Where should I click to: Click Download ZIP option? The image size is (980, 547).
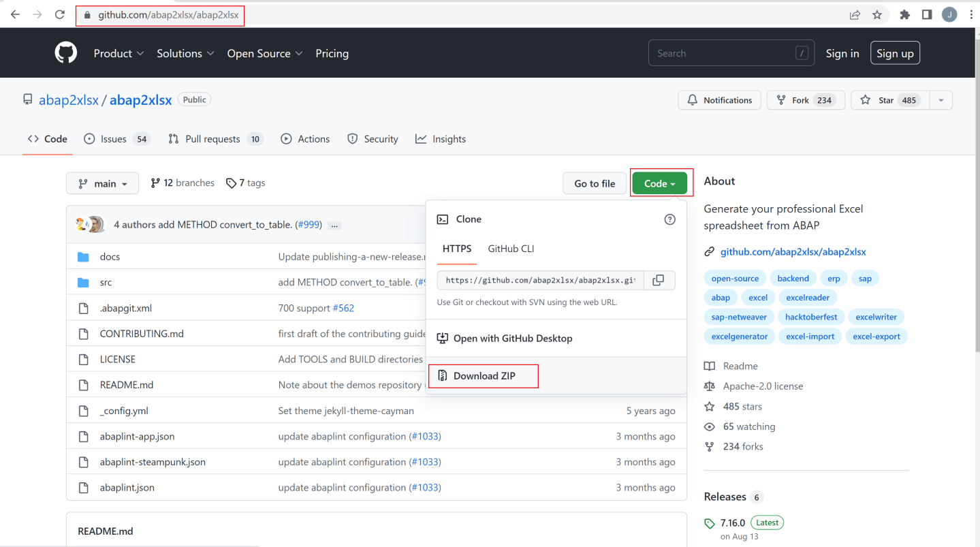(x=484, y=376)
